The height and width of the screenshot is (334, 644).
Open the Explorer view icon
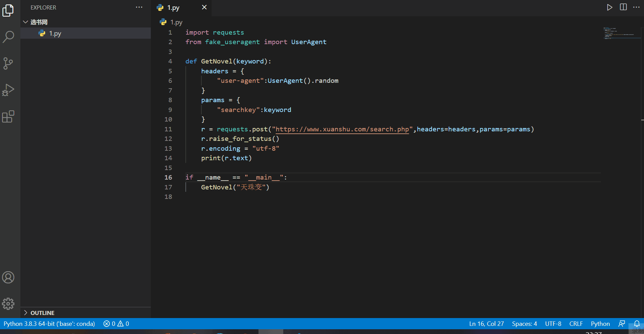click(8, 11)
